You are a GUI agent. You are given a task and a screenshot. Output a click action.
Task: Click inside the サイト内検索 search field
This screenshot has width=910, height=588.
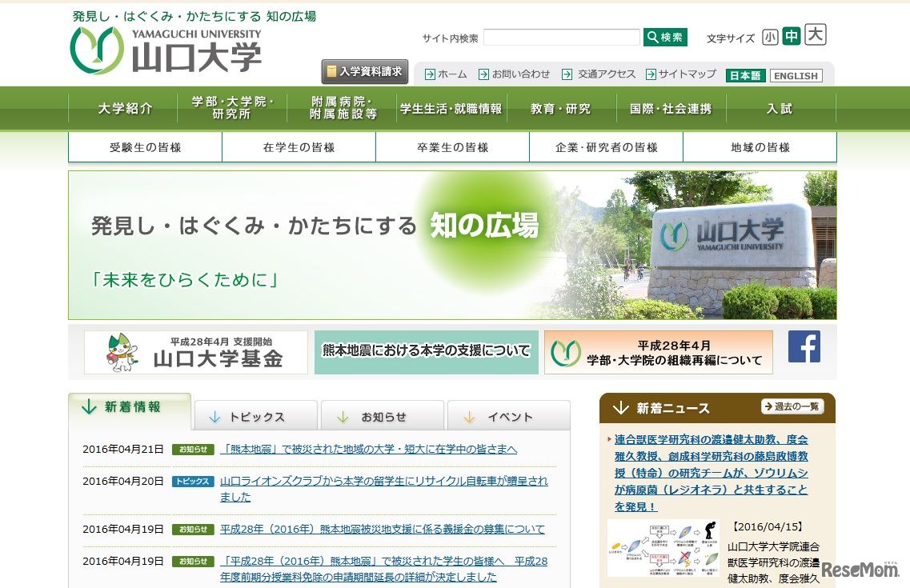coord(560,37)
